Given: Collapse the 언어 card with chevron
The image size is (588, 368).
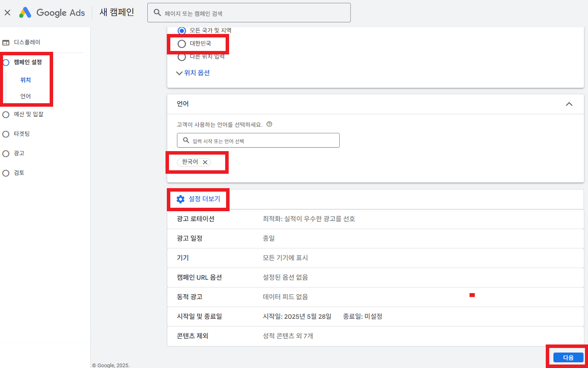Looking at the screenshot, I should tap(569, 104).
